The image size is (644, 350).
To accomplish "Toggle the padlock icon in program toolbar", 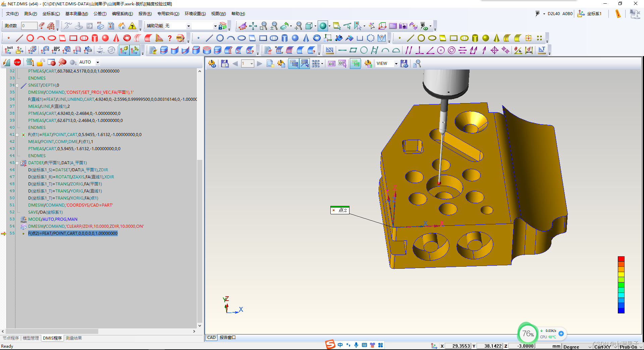I will (x=41, y=62).
